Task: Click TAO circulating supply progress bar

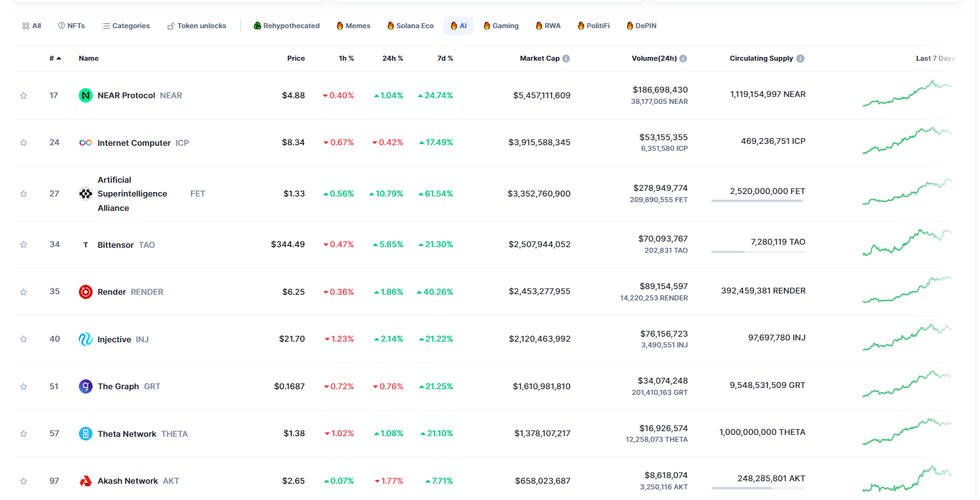Action: click(x=758, y=252)
